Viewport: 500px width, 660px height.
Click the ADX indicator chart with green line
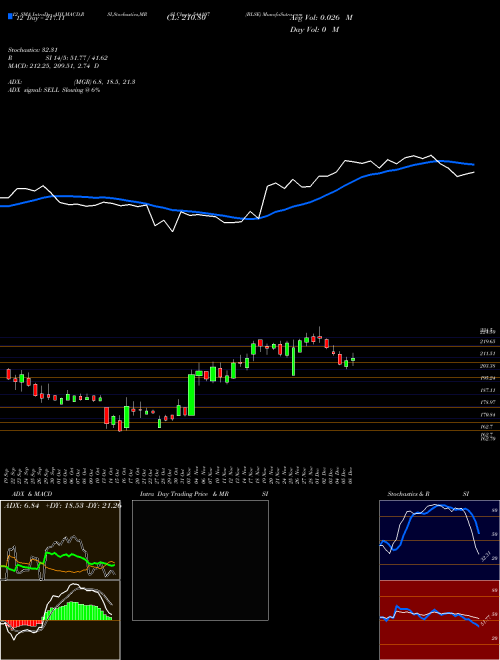click(60, 540)
